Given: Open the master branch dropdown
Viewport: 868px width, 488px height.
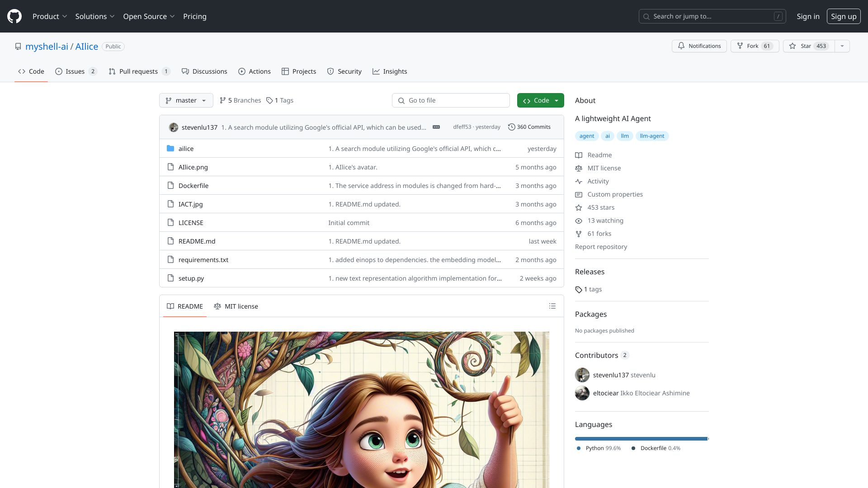Looking at the screenshot, I should [186, 100].
